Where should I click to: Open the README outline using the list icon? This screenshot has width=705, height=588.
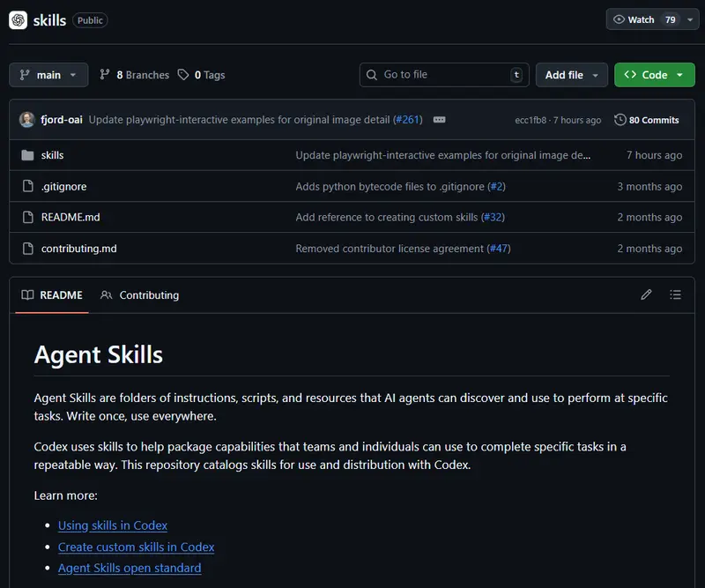click(x=675, y=294)
